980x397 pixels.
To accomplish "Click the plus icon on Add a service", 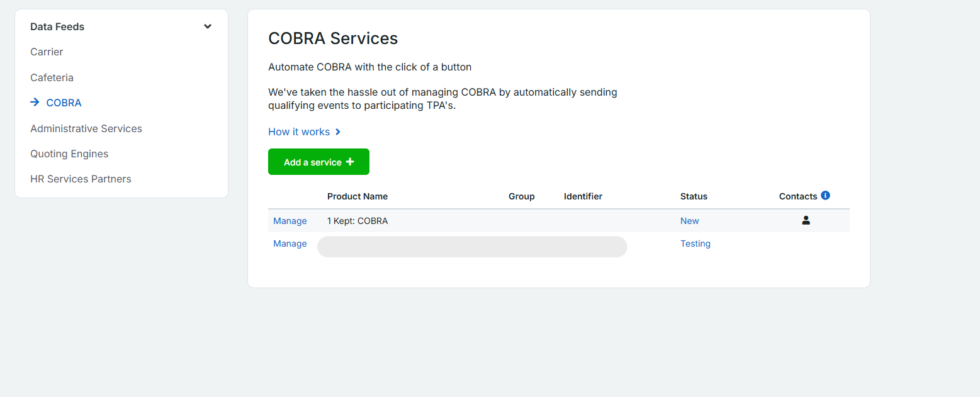I will click(350, 162).
